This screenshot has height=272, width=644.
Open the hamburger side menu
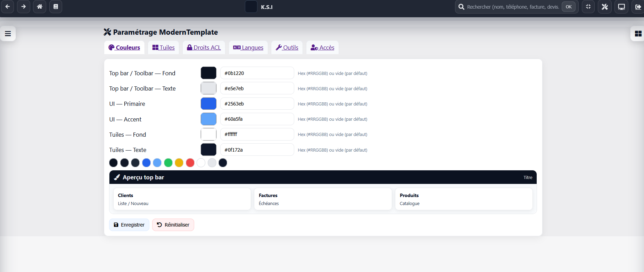point(8,34)
